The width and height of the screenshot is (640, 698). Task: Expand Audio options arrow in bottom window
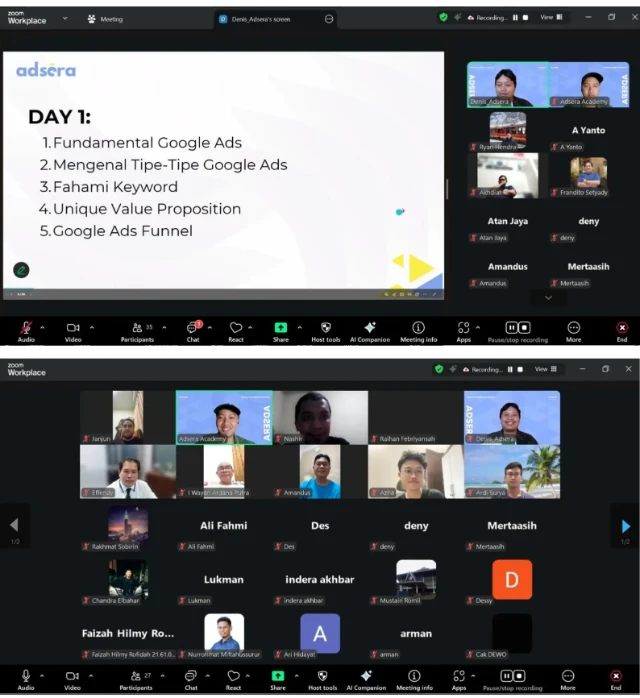[x=42, y=675]
